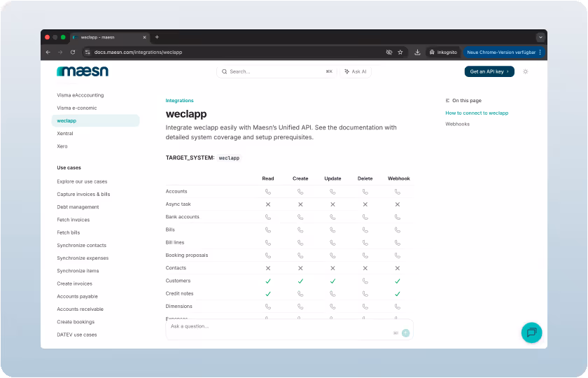Reload the page
This screenshot has height=378, width=588.
73,52
